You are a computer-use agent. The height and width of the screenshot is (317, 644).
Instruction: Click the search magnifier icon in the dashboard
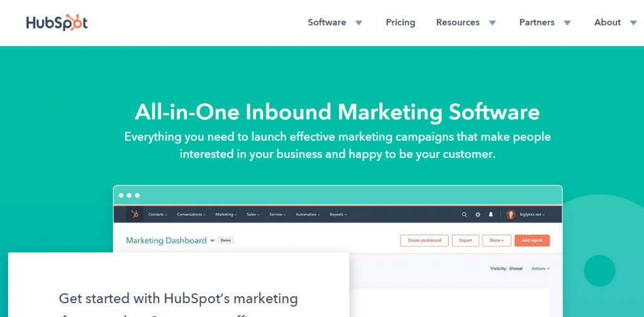pos(464,214)
